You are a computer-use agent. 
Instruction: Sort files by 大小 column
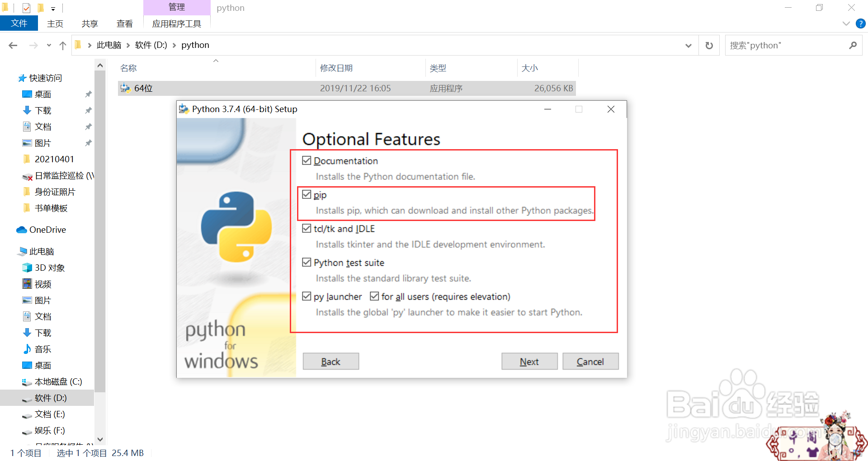click(529, 68)
